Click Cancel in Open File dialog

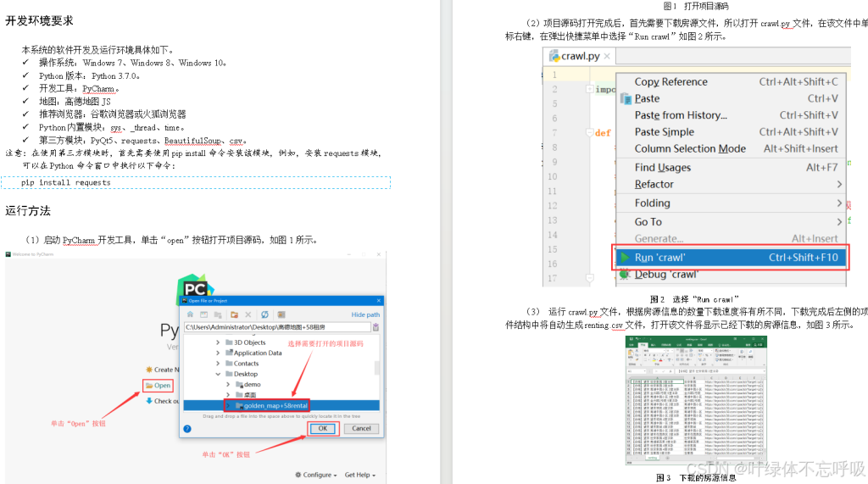(361, 429)
